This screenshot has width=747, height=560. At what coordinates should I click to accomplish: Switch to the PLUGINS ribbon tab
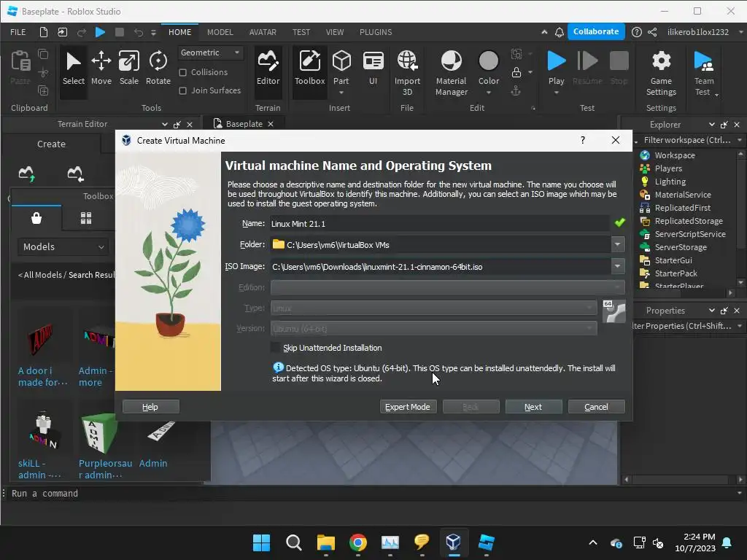376,32
